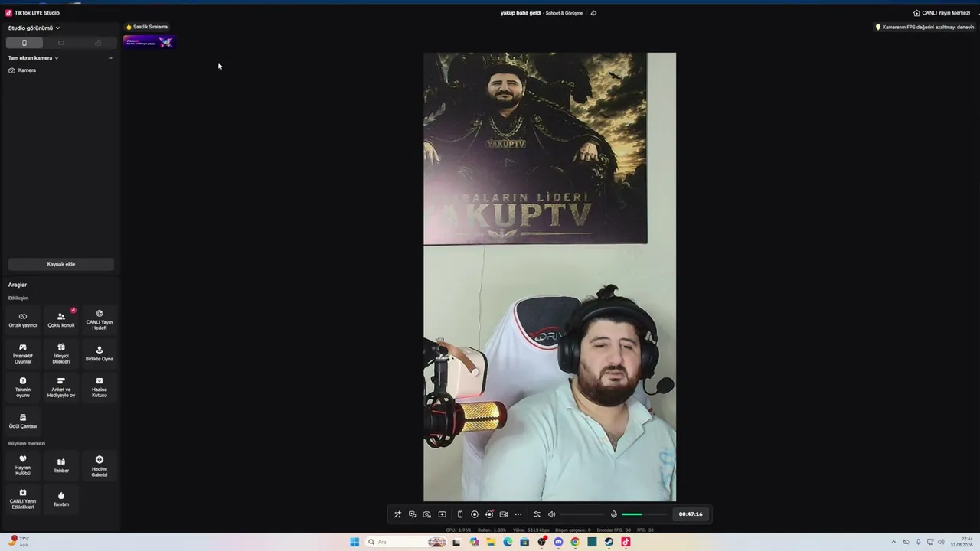The height and width of the screenshot is (551, 980).
Task: Open the TikTok LIVE Studio taskbar icon
Action: (x=626, y=542)
